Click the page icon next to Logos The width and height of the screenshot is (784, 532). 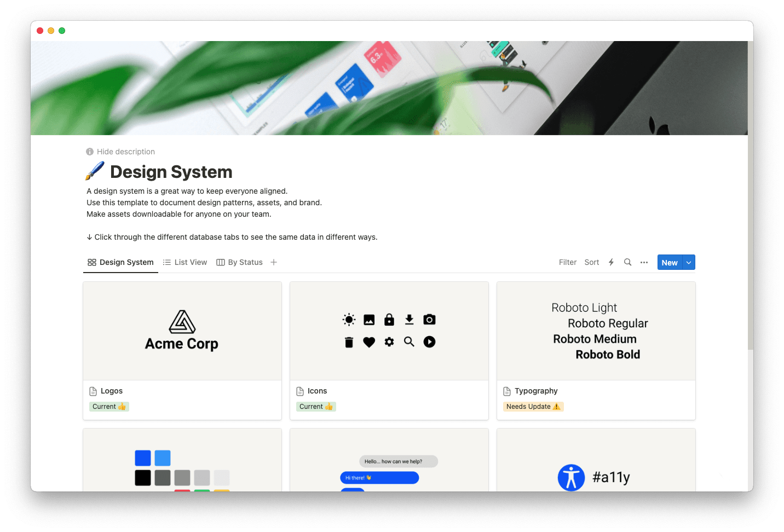(x=92, y=391)
